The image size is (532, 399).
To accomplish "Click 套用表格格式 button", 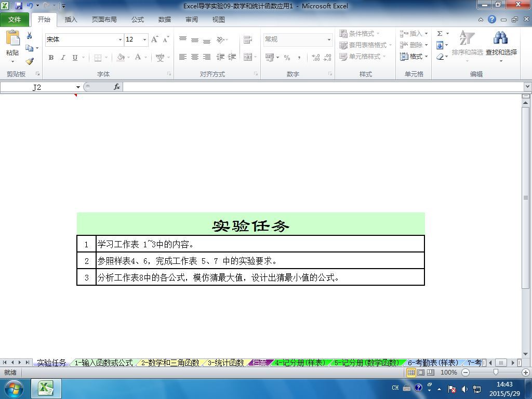I will tap(365, 45).
